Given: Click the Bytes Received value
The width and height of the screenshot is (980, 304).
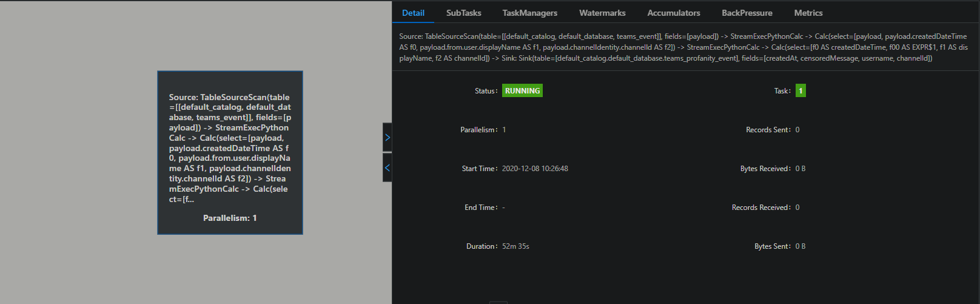Looking at the screenshot, I should 800,169.
